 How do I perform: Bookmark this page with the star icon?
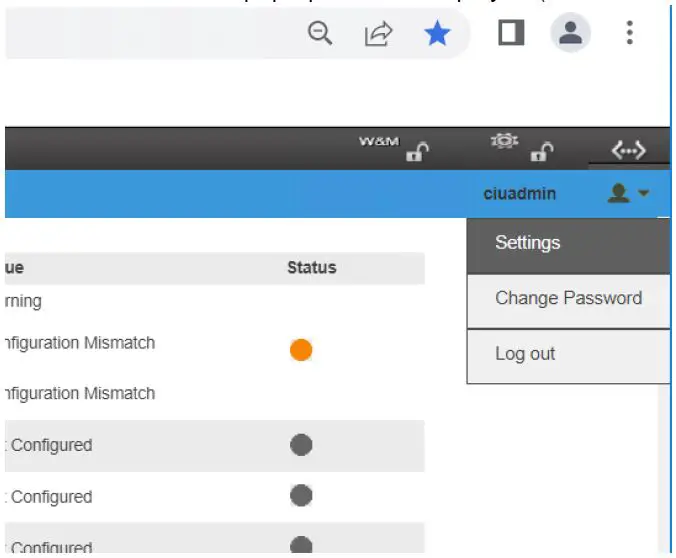437,34
